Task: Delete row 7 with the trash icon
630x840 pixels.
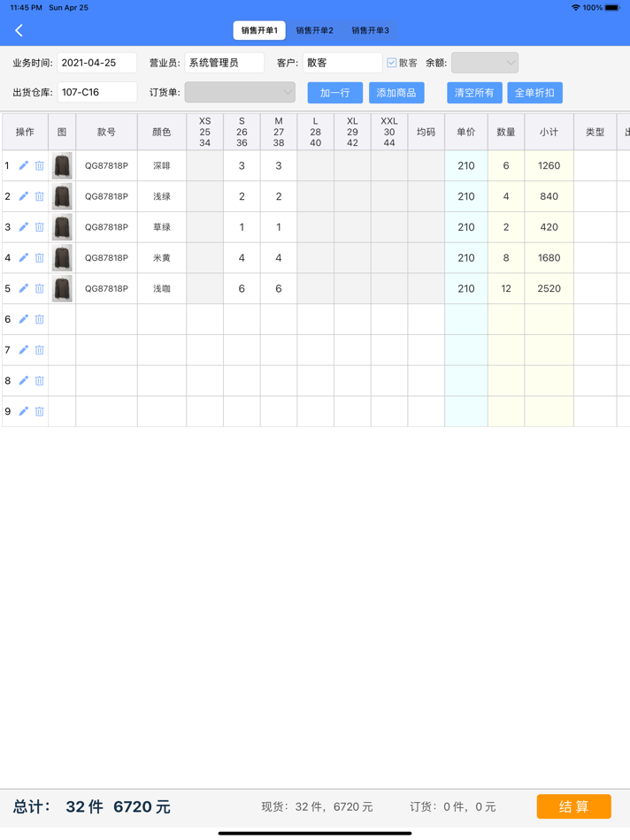Action: click(39, 350)
